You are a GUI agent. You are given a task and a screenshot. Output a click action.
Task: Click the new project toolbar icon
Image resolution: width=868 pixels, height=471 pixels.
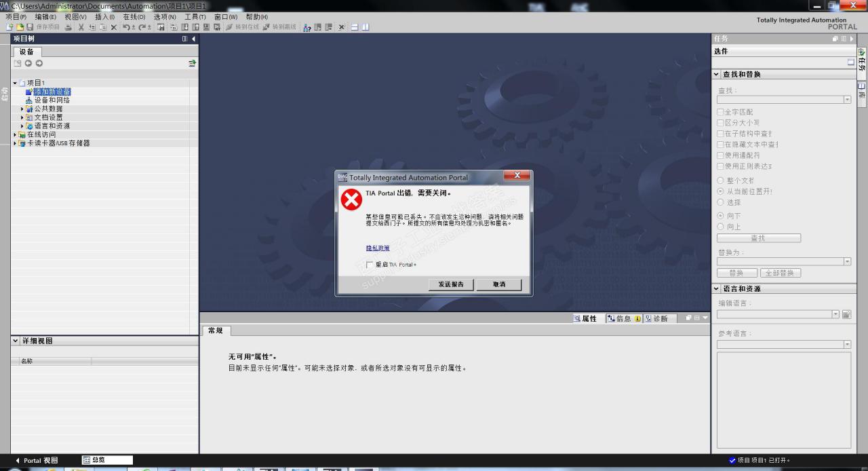click(9, 27)
